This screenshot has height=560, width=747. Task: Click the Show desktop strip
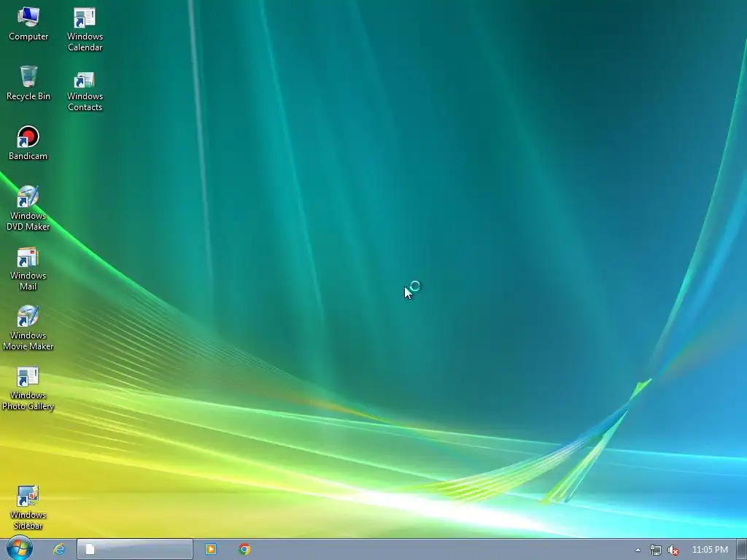pos(742,549)
